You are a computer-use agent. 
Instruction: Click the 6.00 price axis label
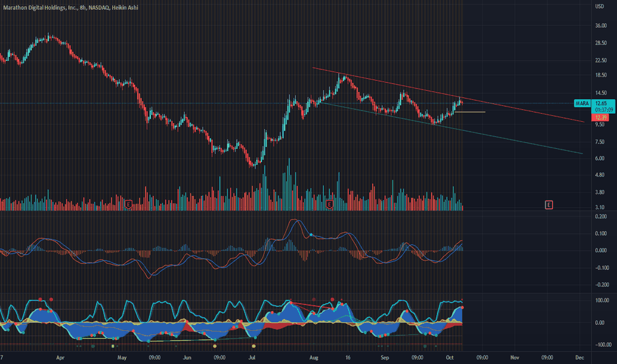(600, 158)
